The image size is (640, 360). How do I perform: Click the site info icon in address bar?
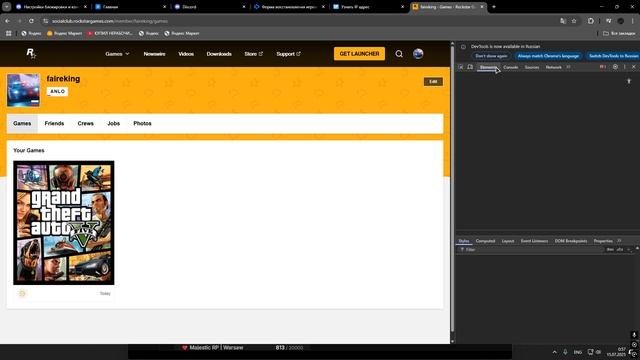pyautogui.click(x=46, y=21)
